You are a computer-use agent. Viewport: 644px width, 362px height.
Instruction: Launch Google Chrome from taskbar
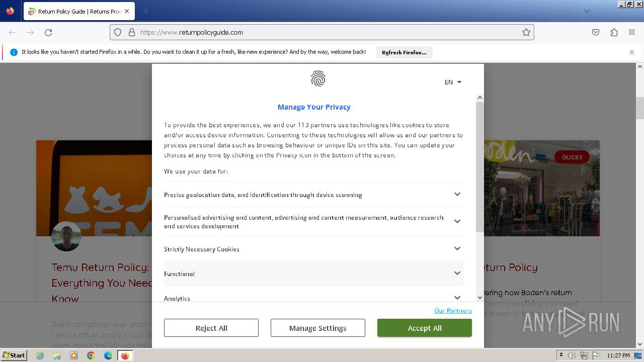(x=91, y=355)
